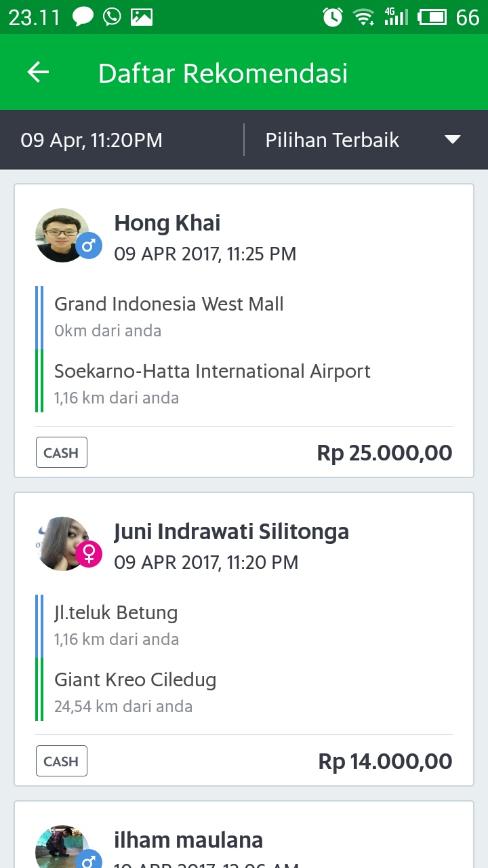Open the Rp 14.000,00 ride offer
This screenshot has width=488, height=868.
(x=385, y=762)
